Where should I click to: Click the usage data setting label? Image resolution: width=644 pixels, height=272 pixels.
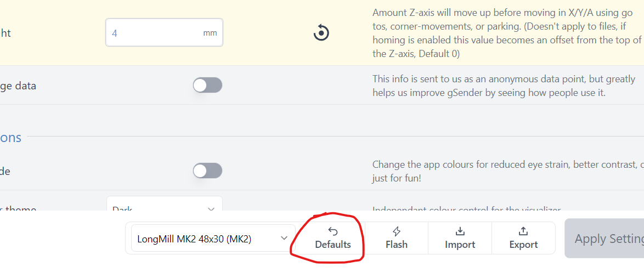18,86
